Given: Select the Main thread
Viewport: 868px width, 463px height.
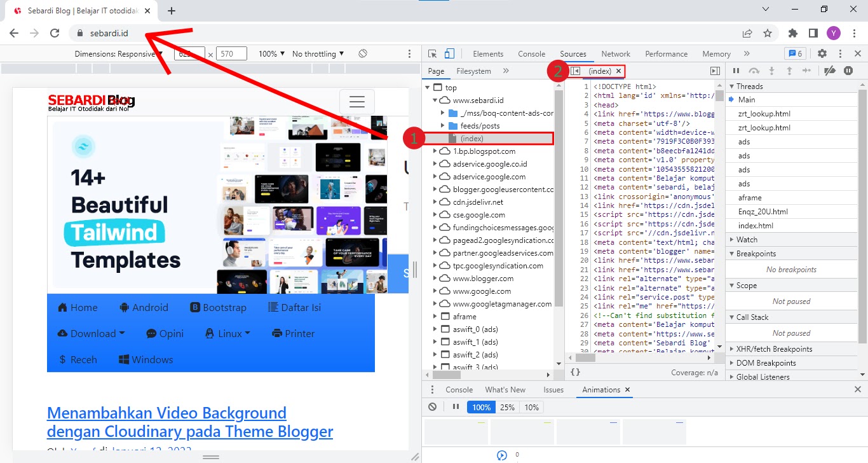Looking at the screenshot, I should click(792, 100).
